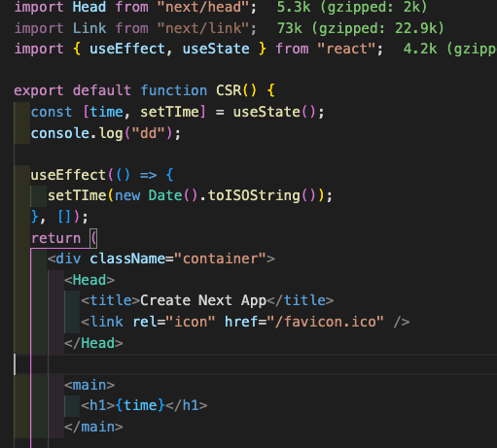The width and height of the screenshot is (497, 448).
Task: Click the 'Create Next App' title text
Action: [x=203, y=300]
